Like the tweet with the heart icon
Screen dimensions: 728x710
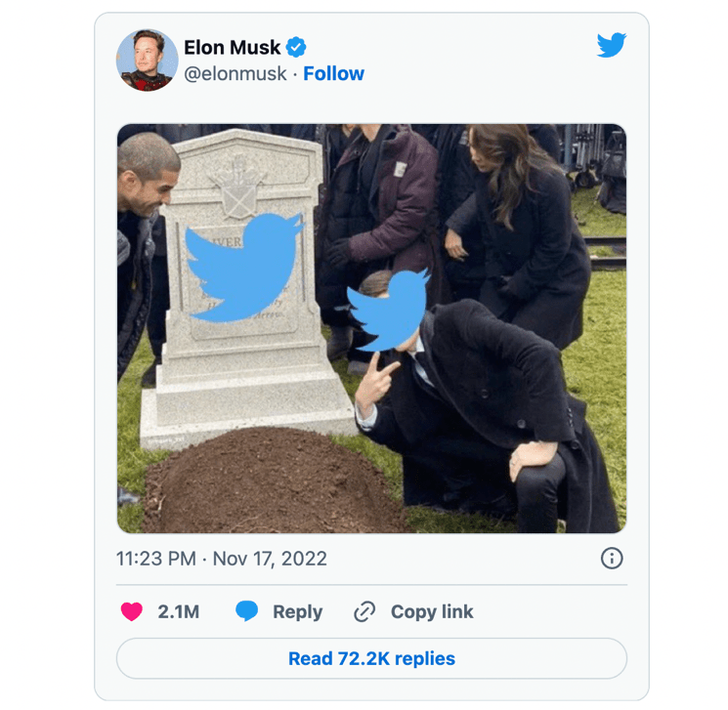(x=132, y=612)
